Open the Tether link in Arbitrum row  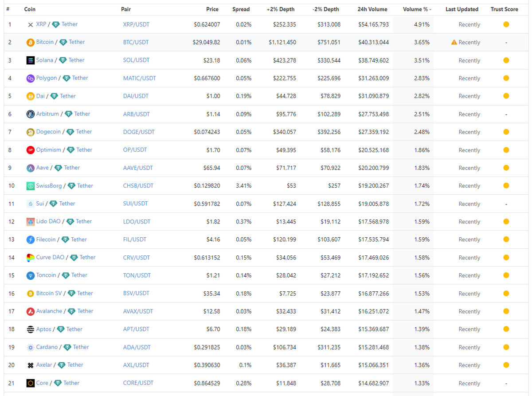click(x=82, y=114)
